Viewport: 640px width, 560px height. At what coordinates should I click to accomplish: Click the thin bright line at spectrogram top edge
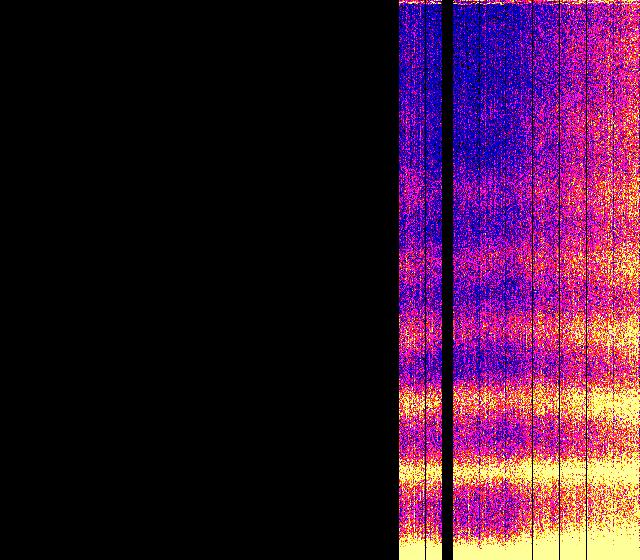click(520, 2)
